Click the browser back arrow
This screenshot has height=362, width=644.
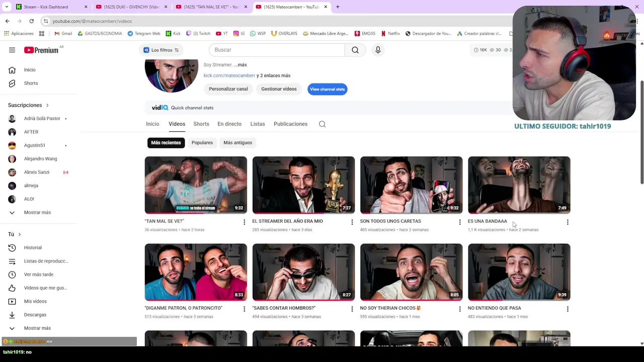click(7, 21)
